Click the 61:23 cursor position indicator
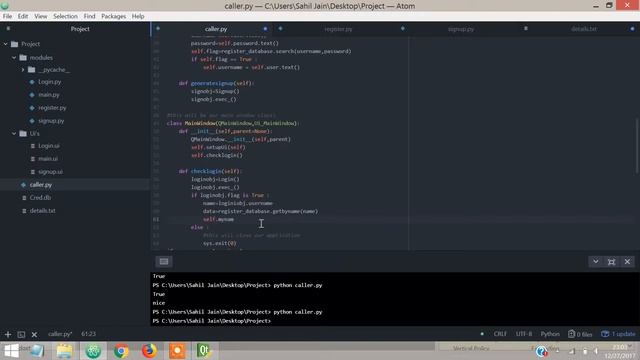 [x=89, y=334]
